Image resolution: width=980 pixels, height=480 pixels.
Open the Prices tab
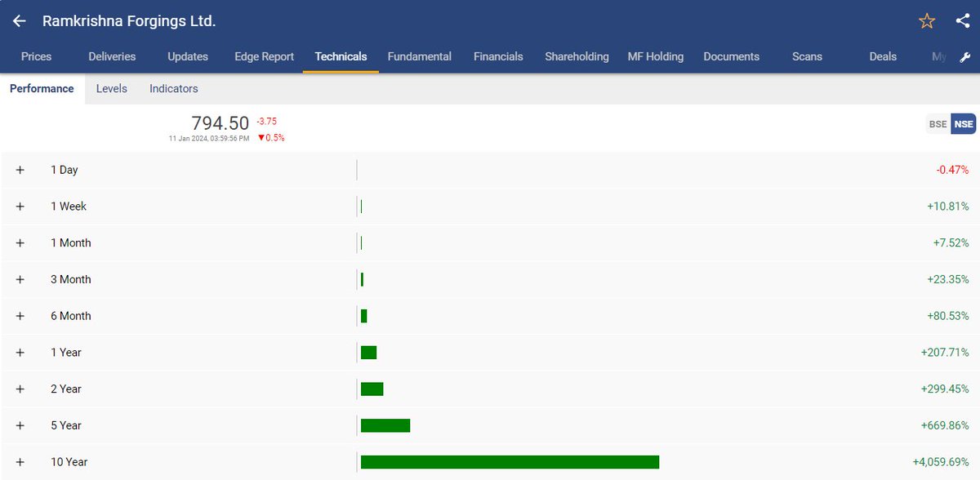36,56
